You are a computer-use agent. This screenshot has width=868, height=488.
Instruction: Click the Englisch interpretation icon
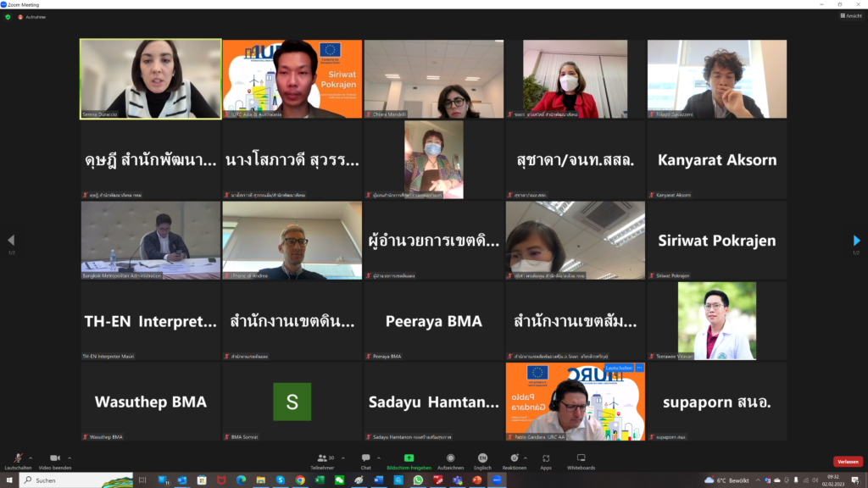[x=482, y=459]
